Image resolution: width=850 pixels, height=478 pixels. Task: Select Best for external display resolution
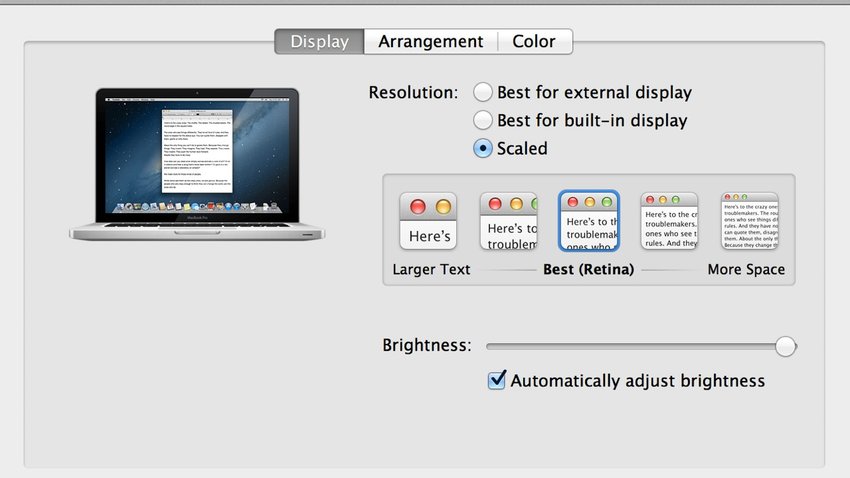[482, 92]
